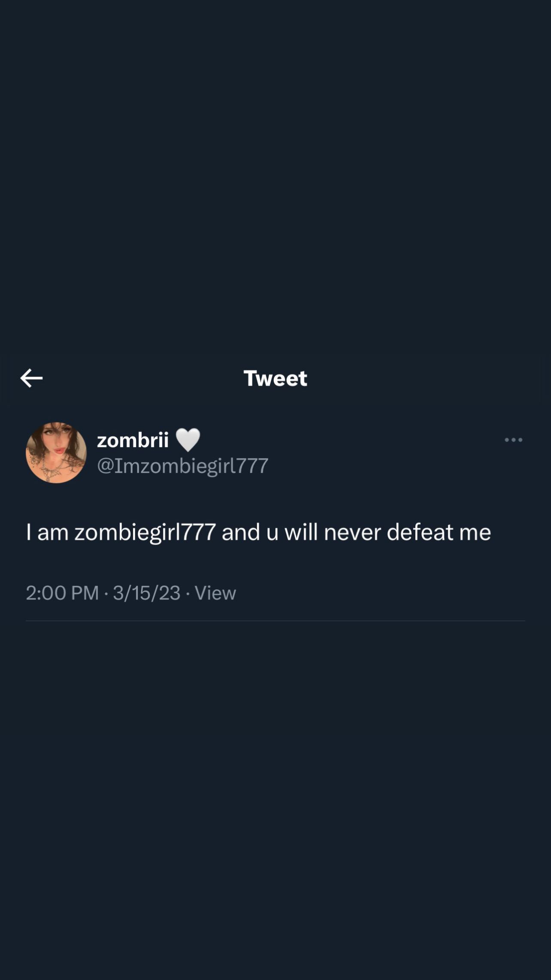Viewport: 551px width, 980px height.
Task: Select the 3/15/23 date text
Action: (x=145, y=593)
